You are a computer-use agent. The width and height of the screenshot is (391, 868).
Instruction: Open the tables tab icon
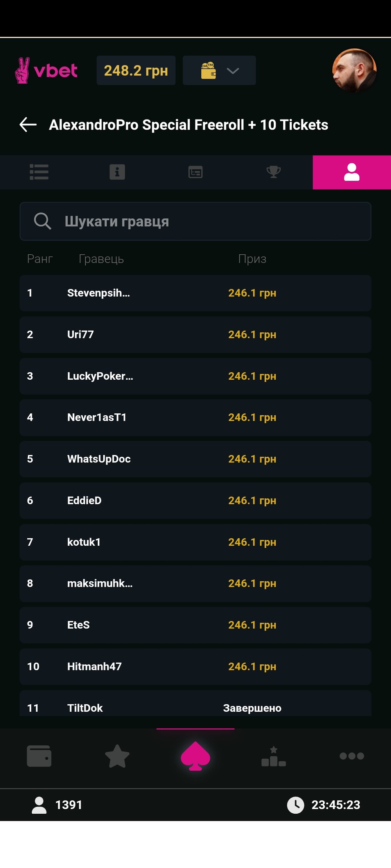(195, 172)
